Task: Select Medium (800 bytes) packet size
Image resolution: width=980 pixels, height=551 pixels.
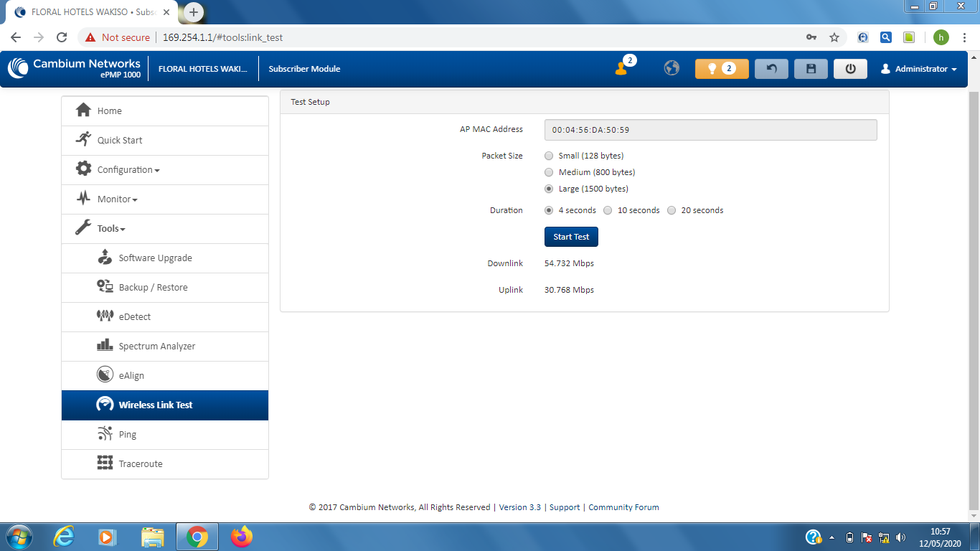Action: pos(550,172)
